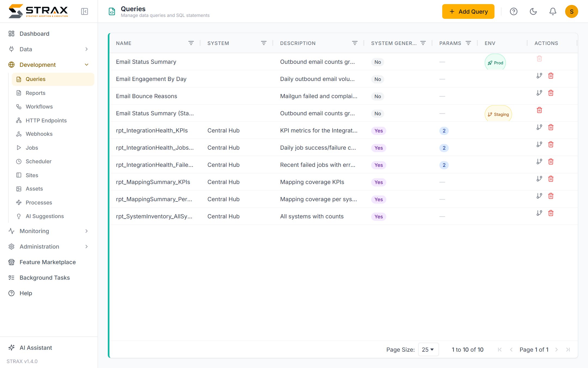Open Sites page
Viewport: 588px width, 368px height.
tap(53, 175)
